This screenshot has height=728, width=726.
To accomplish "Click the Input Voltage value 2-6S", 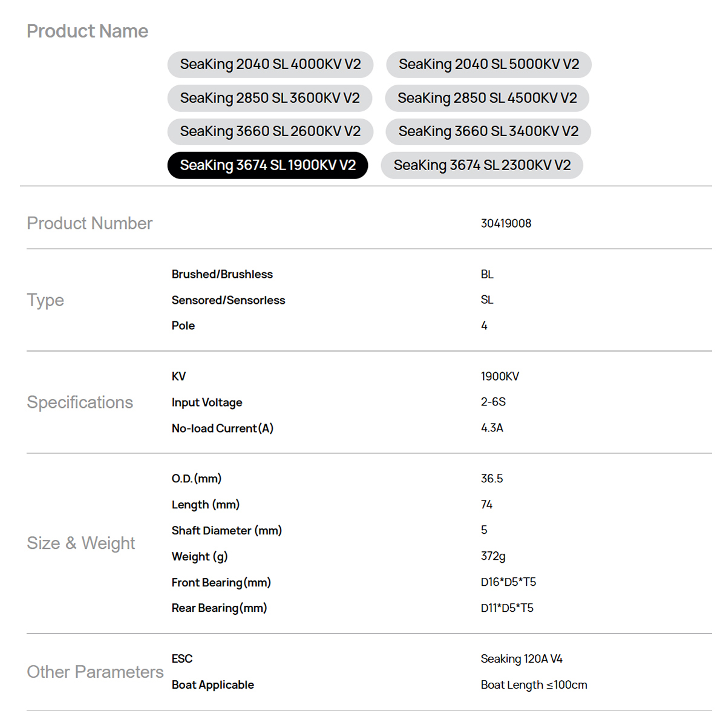I will tap(493, 402).
